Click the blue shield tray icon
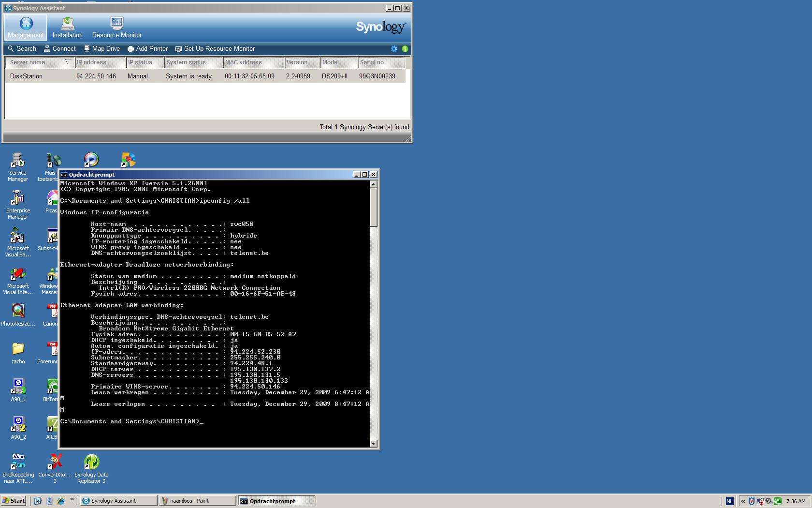812x508 pixels. pos(752,501)
